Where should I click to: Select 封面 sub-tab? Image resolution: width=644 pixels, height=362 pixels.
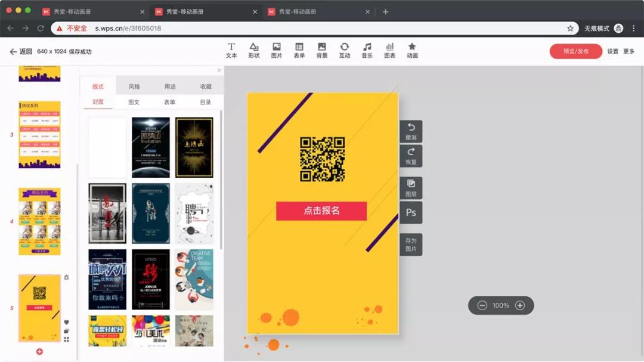point(98,102)
